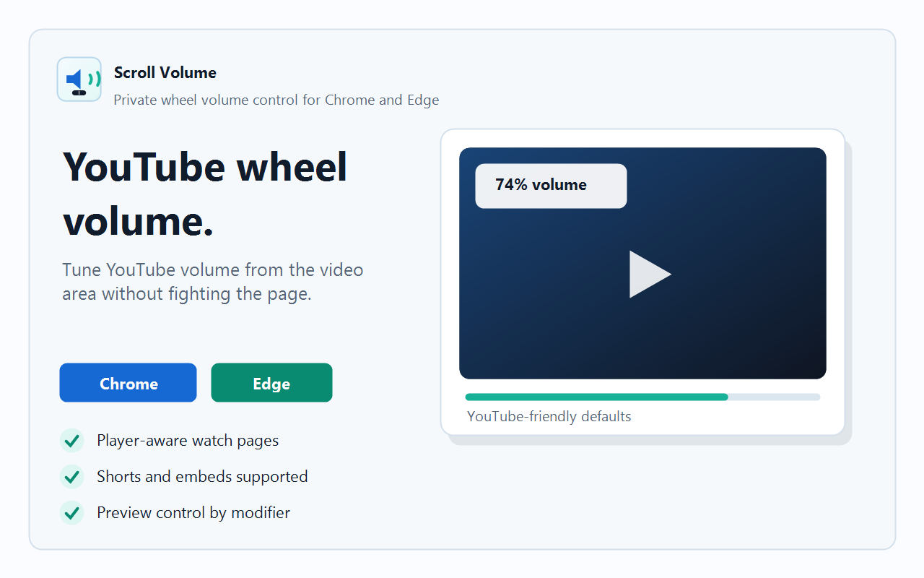
Task: Click the description 'Tune YouTube volume from the video area'
Action: click(x=213, y=270)
